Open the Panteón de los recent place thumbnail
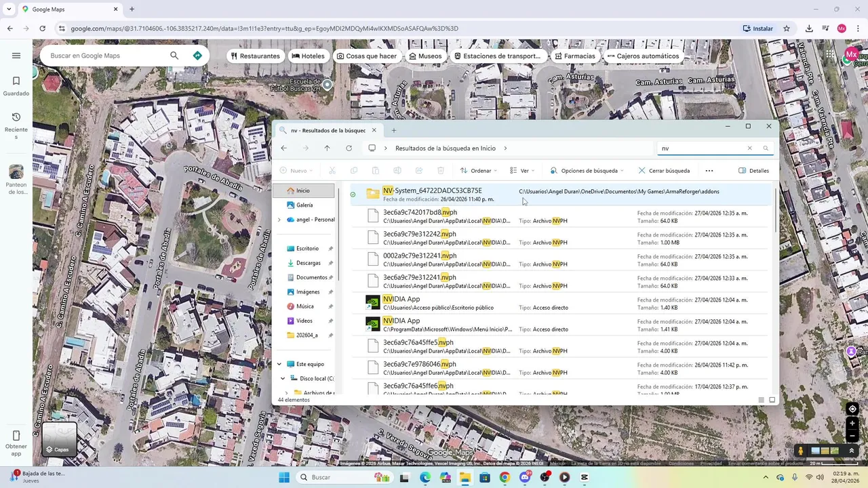 pos(16,180)
